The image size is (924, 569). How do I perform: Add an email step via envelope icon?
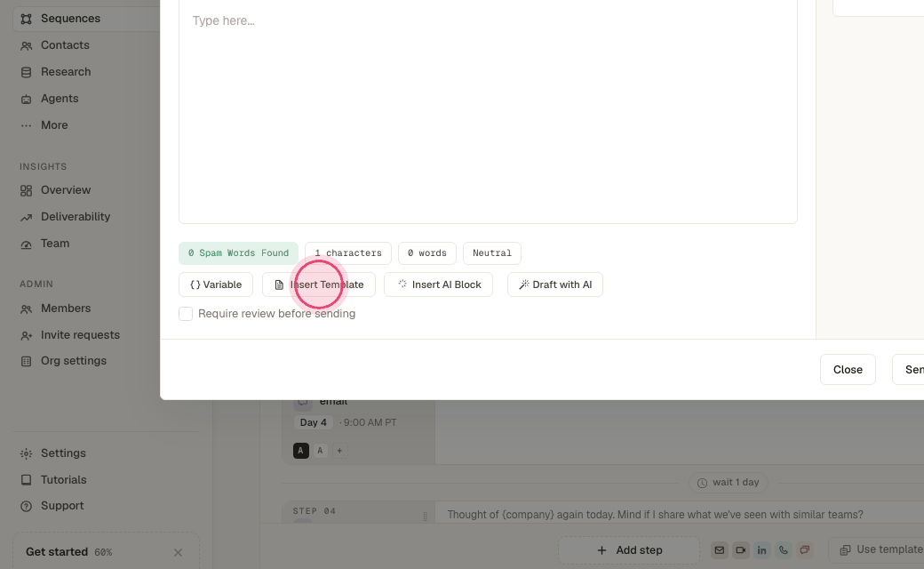720,550
